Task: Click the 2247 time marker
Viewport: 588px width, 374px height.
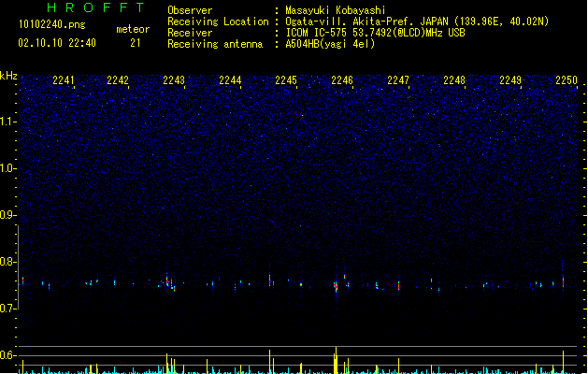Action: 398,80
